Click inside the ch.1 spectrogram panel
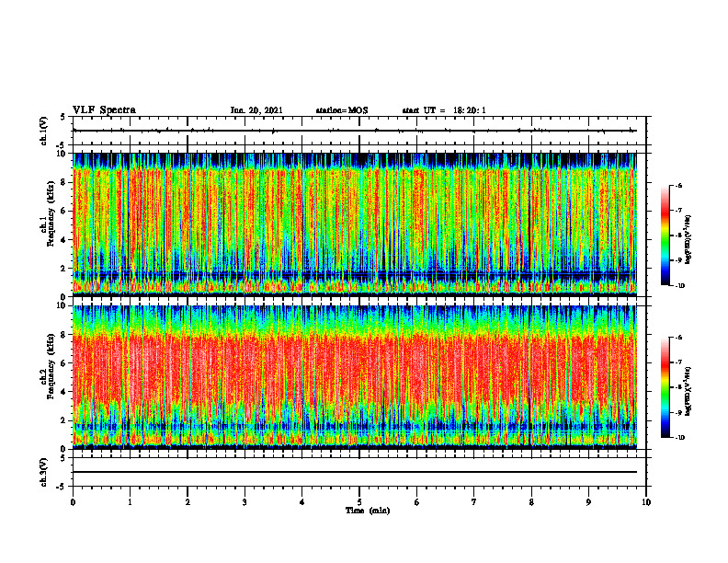728x563 pixels. (355, 224)
